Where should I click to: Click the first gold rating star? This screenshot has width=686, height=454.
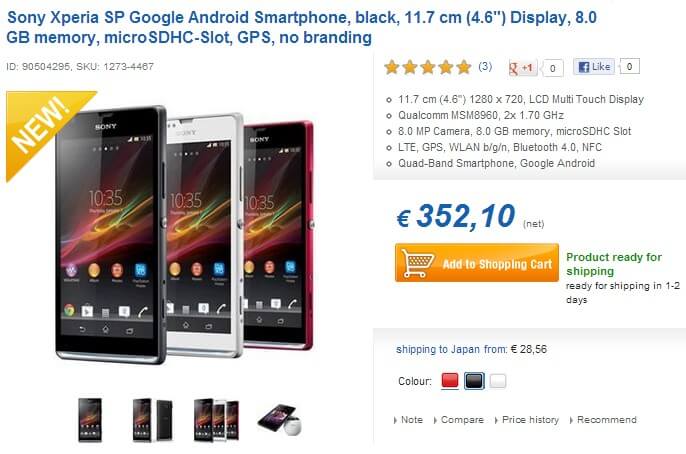(x=392, y=67)
